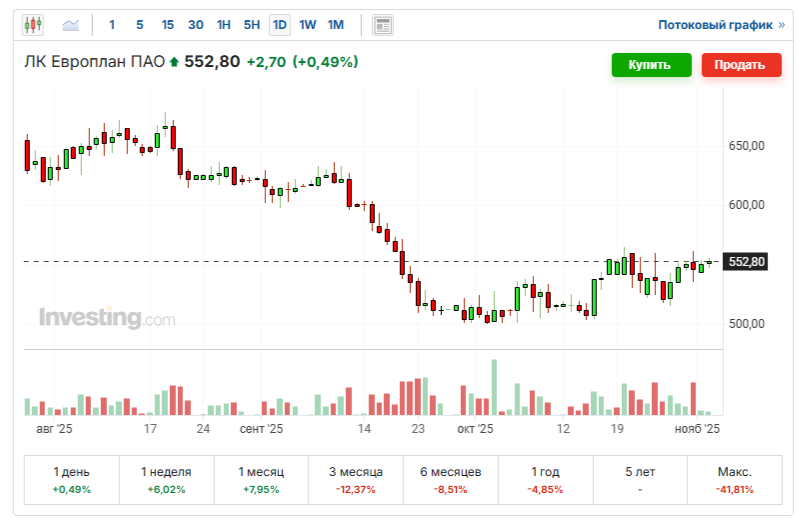The height and width of the screenshot is (519, 797).
Task: Set the 5H interval
Action: click(x=252, y=24)
